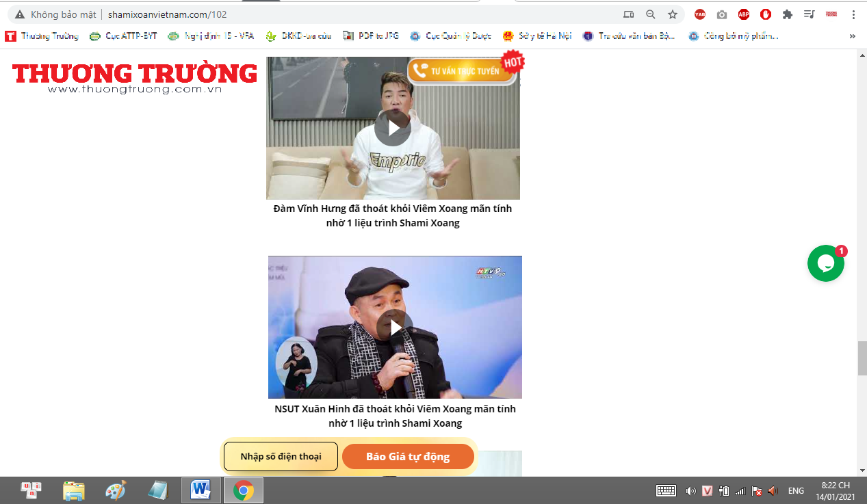Open the Chrome Extensions puzzle icon
The height and width of the screenshot is (504, 867).
[788, 14]
